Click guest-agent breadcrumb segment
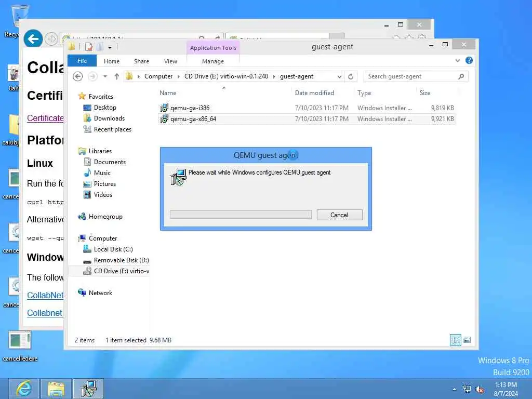This screenshot has width=532, height=399. [x=297, y=76]
